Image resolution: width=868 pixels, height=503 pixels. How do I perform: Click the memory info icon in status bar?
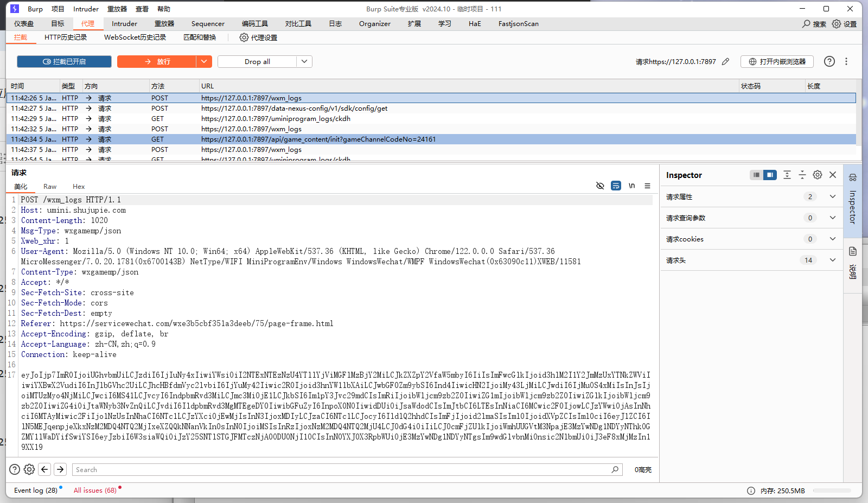tap(751, 491)
